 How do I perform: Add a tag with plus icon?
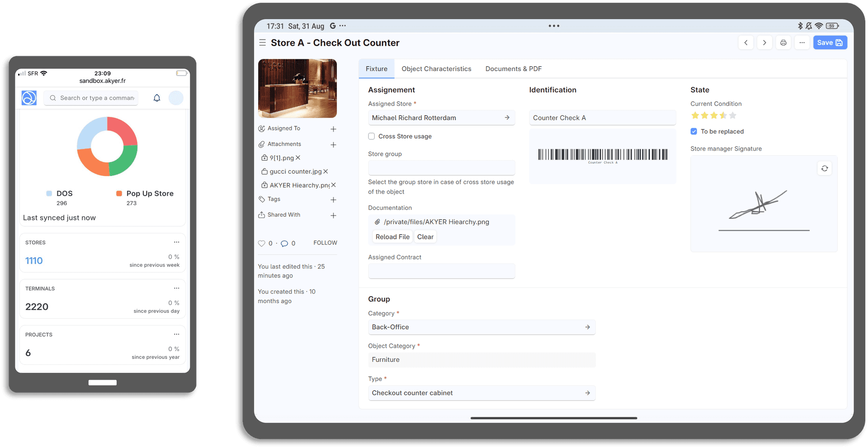(333, 200)
